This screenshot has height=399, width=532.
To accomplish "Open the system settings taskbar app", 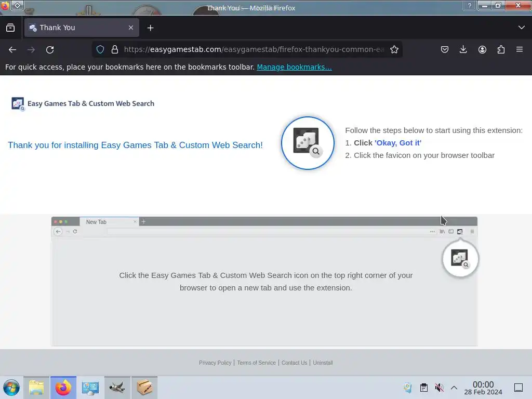I will coord(90,388).
